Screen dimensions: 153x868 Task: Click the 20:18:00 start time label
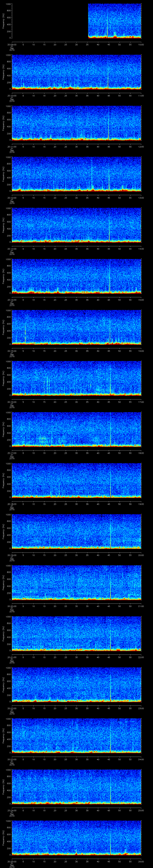pos(12,504)
